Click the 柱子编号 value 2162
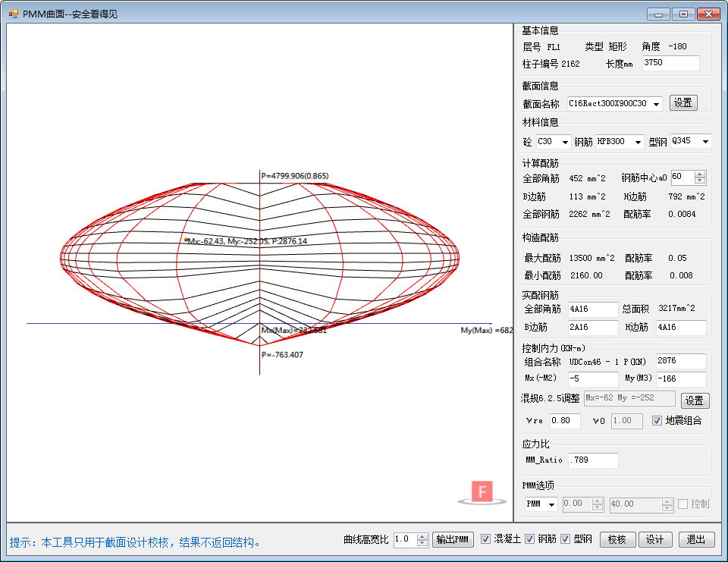The image size is (728, 562). pos(570,64)
